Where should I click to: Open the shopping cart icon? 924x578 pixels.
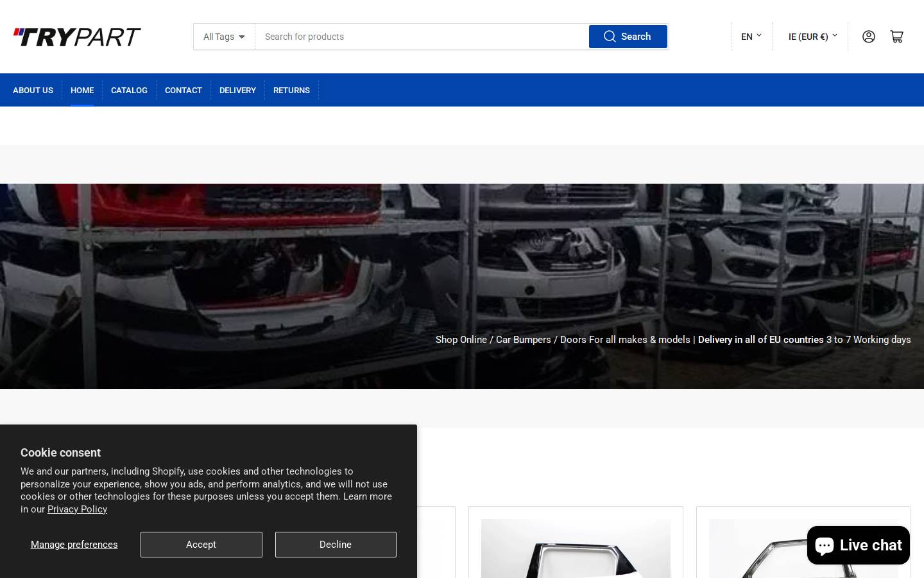point(897,37)
